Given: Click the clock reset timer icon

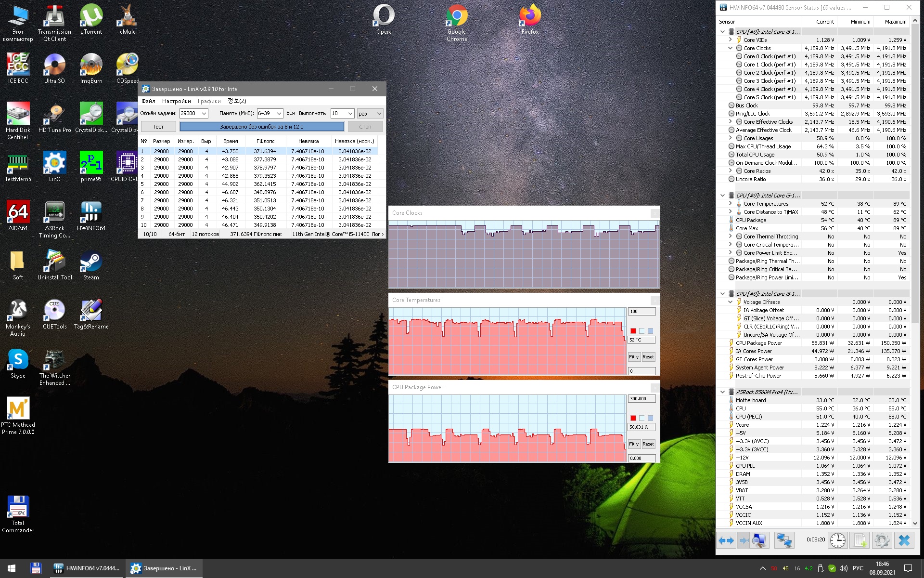Looking at the screenshot, I should (838, 540).
